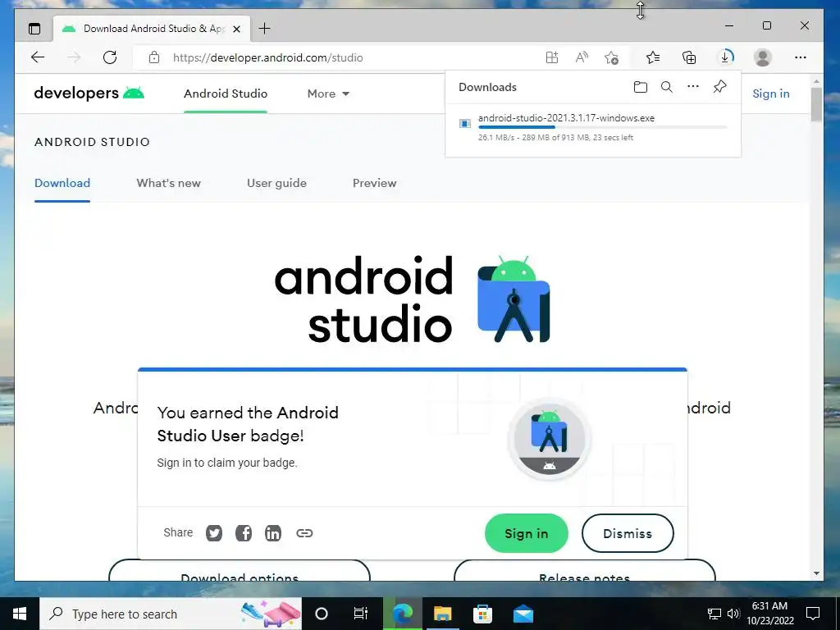Click the downloading file's icon

tap(465, 124)
